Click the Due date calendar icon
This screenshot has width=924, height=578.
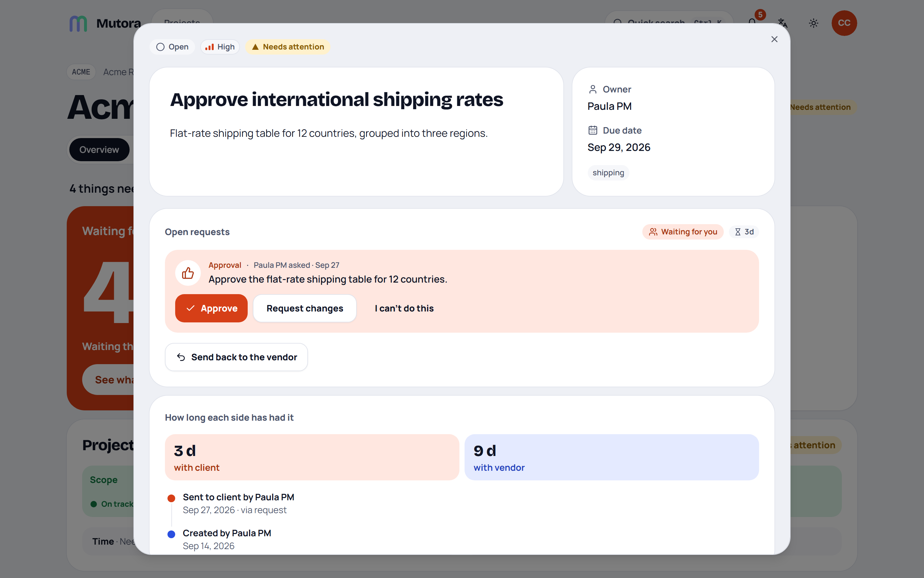593,130
